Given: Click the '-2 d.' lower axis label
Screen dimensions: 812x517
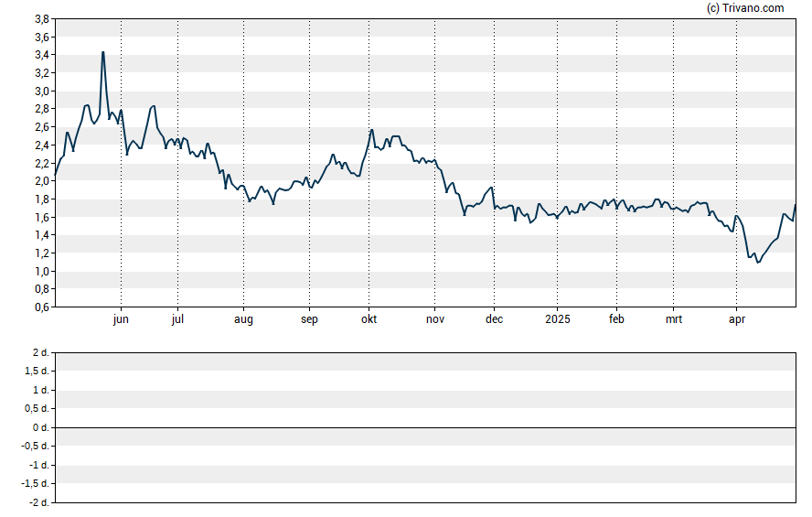Looking at the screenshot, I should click(x=38, y=502).
